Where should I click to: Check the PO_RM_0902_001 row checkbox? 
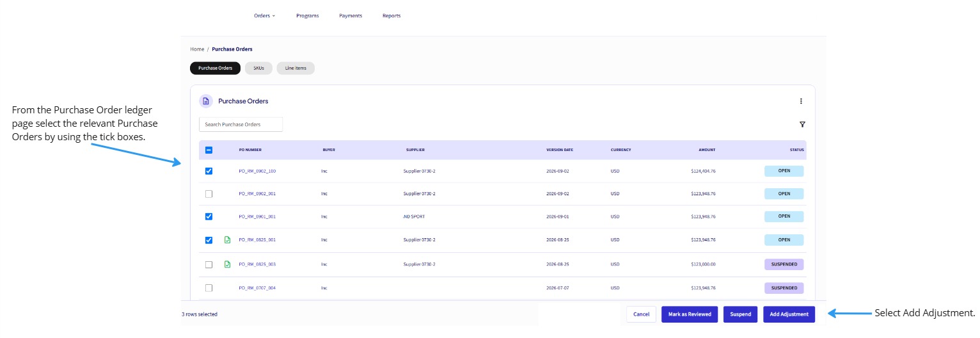[x=209, y=193]
